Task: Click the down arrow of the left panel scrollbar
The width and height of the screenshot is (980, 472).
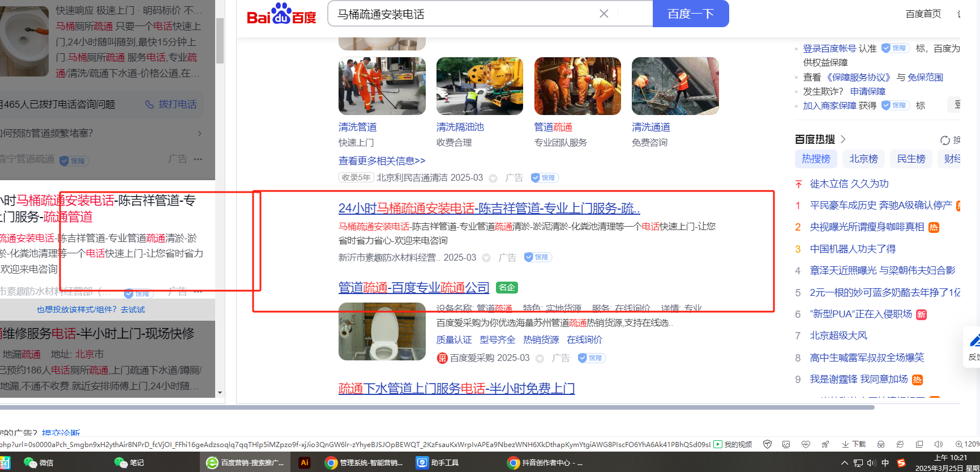Action: 220,393
